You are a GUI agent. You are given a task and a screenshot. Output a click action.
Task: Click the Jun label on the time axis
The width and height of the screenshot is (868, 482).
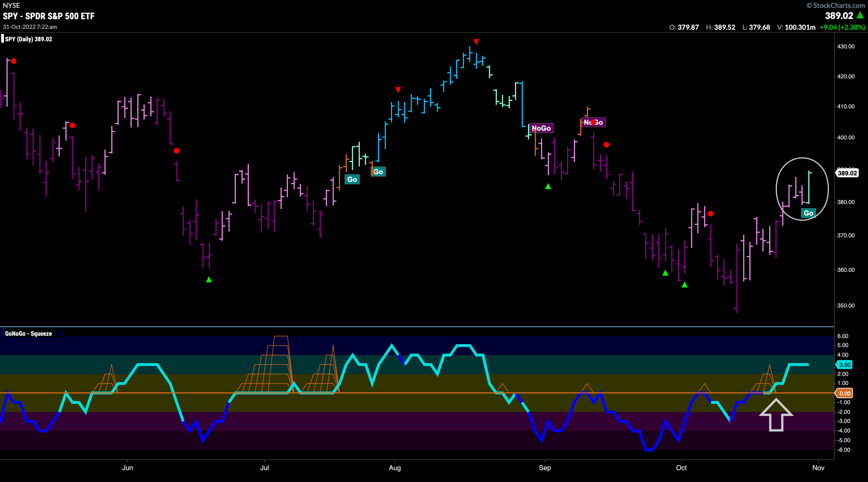tap(128, 468)
